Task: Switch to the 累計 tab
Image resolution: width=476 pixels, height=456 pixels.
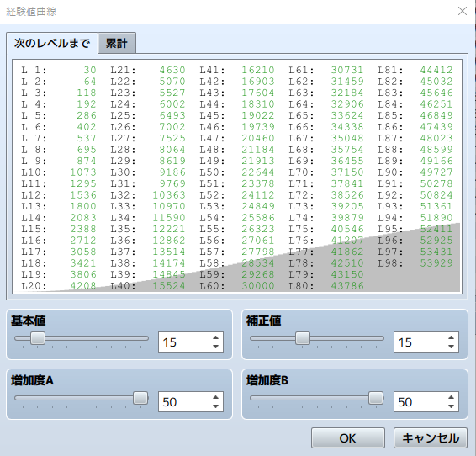Action: [117, 43]
